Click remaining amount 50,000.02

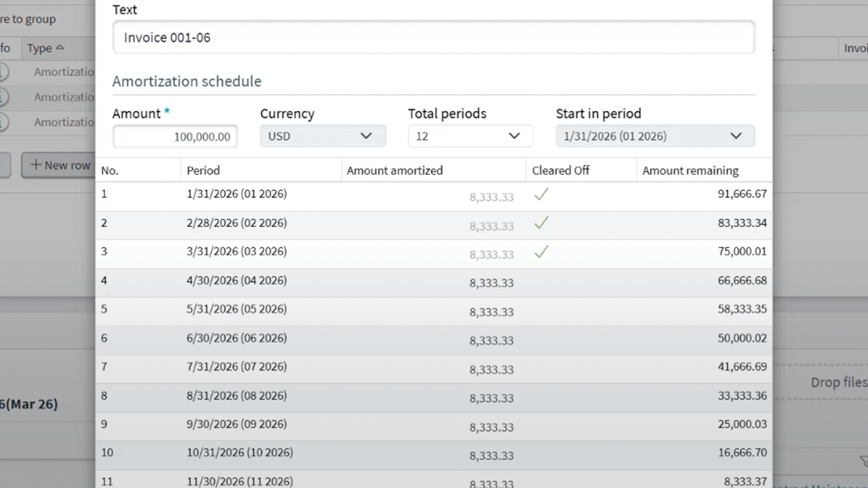(743, 338)
